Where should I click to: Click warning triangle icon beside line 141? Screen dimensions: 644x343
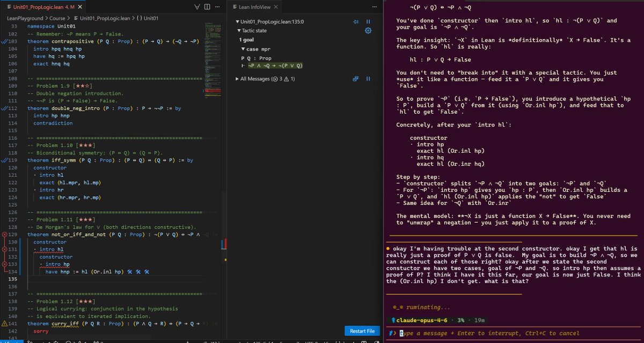[x=5, y=324]
